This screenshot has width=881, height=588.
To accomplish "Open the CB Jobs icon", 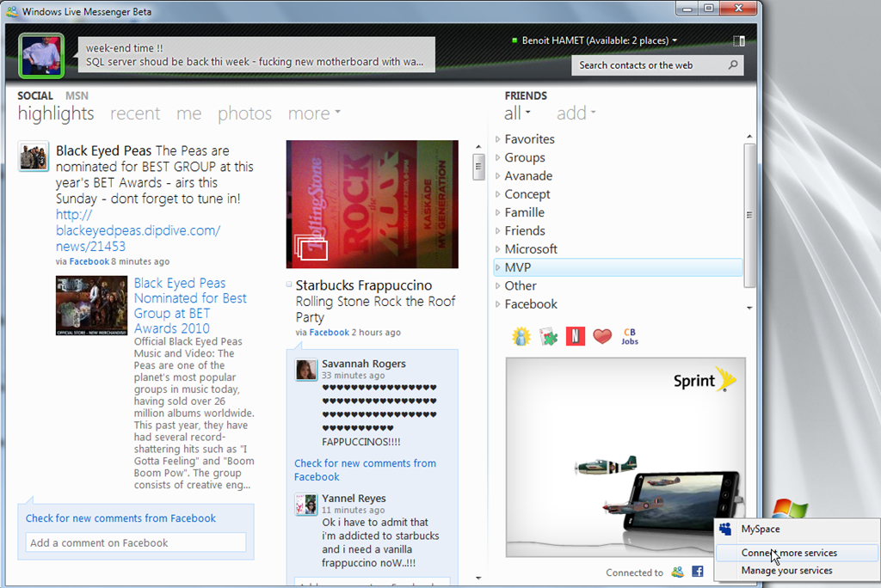I will click(x=629, y=336).
